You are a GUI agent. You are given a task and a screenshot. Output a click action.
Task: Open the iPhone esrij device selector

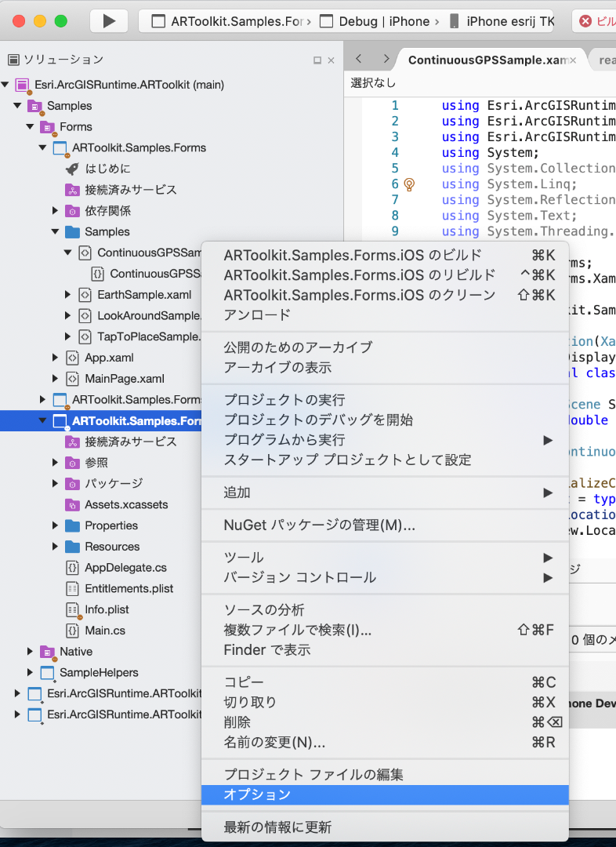click(x=502, y=22)
